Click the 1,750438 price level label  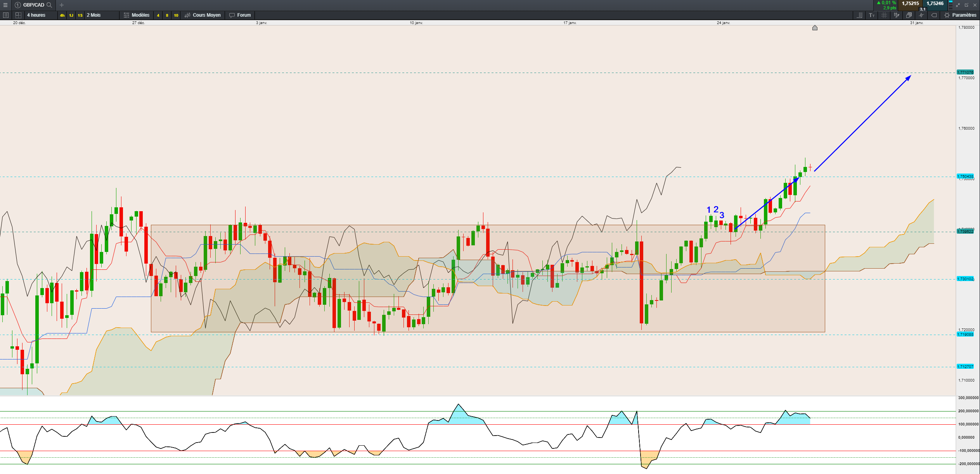coord(965,177)
